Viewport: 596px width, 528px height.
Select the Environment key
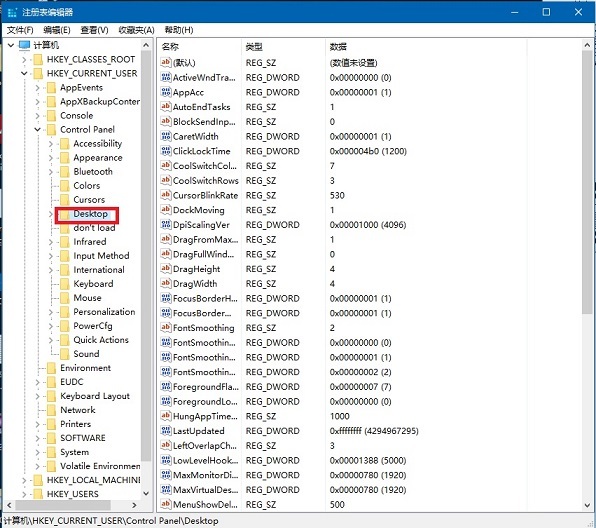[86, 368]
